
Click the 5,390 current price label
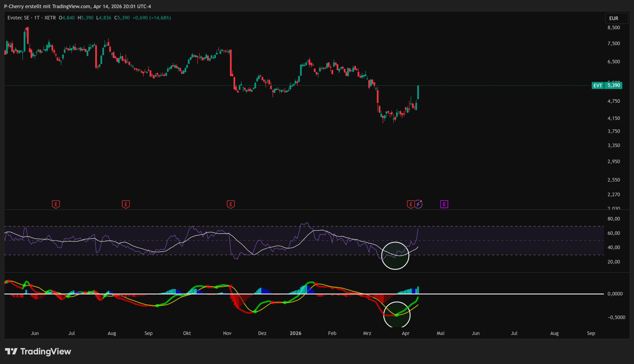coord(614,86)
